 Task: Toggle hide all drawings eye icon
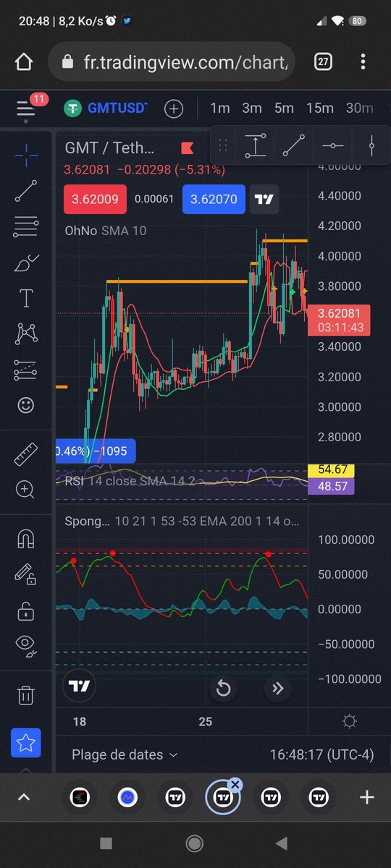point(26,644)
